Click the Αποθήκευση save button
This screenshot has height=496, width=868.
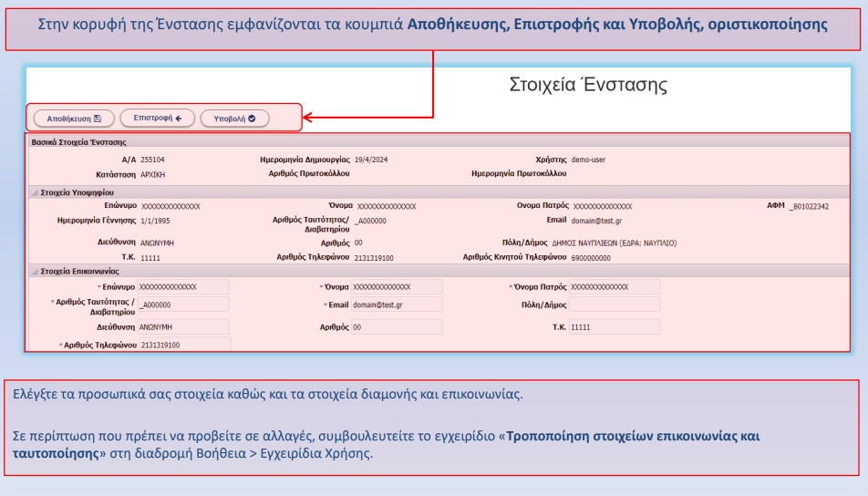(74, 118)
